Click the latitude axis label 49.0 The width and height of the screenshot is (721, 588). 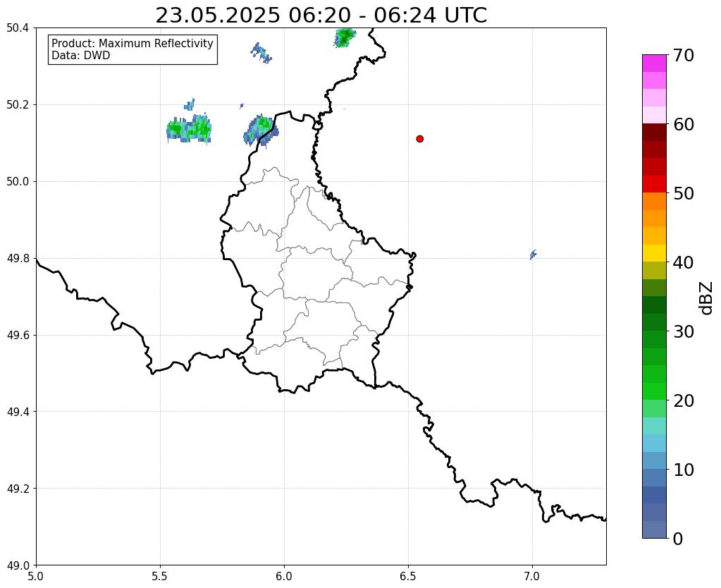pyautogui.click(x=18, y=565)
